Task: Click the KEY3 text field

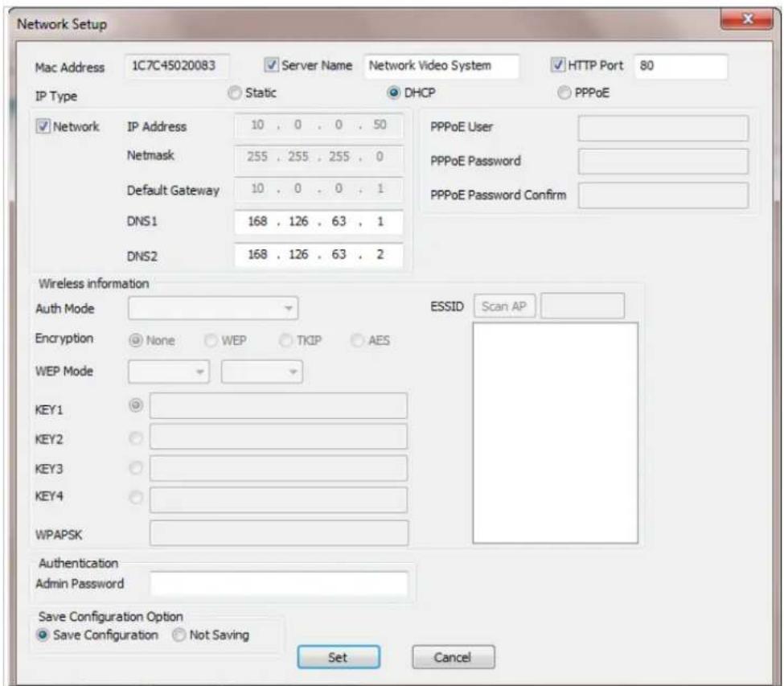Action: 278,469
